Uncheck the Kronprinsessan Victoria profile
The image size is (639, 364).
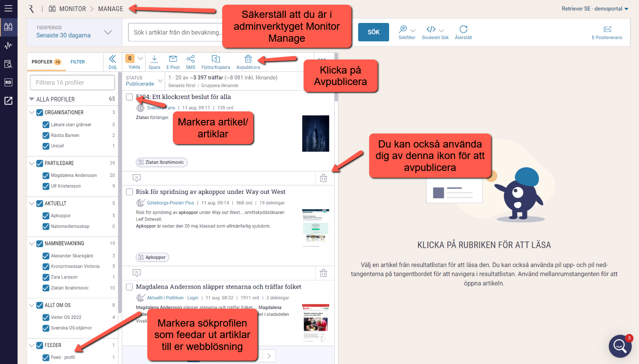point(46,267)
